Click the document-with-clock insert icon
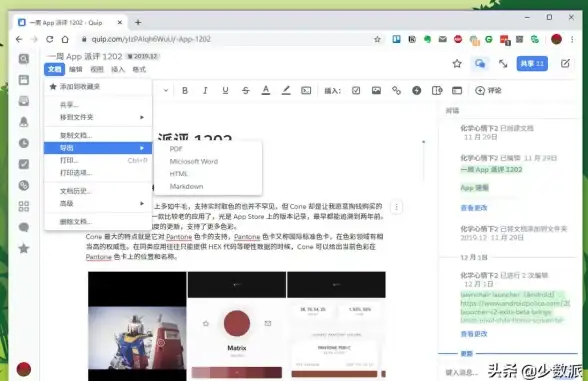 tap(437, 90)
